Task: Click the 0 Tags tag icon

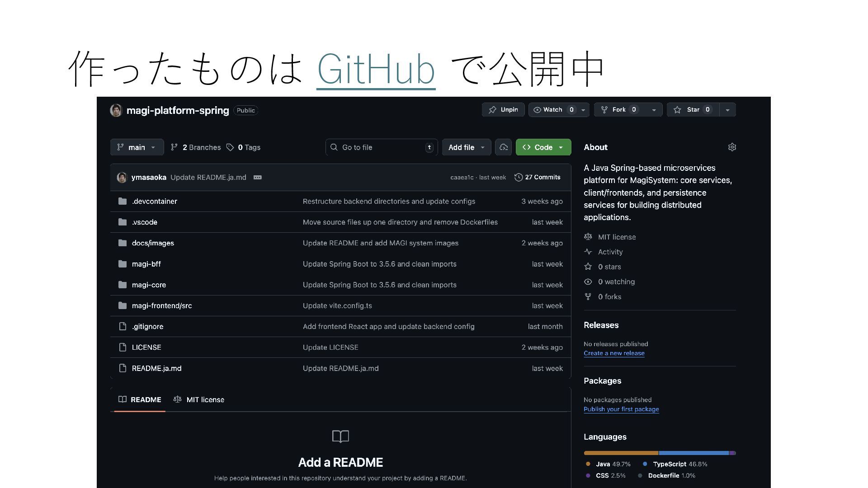Action: pyautogui.click(x=230, y=147)
